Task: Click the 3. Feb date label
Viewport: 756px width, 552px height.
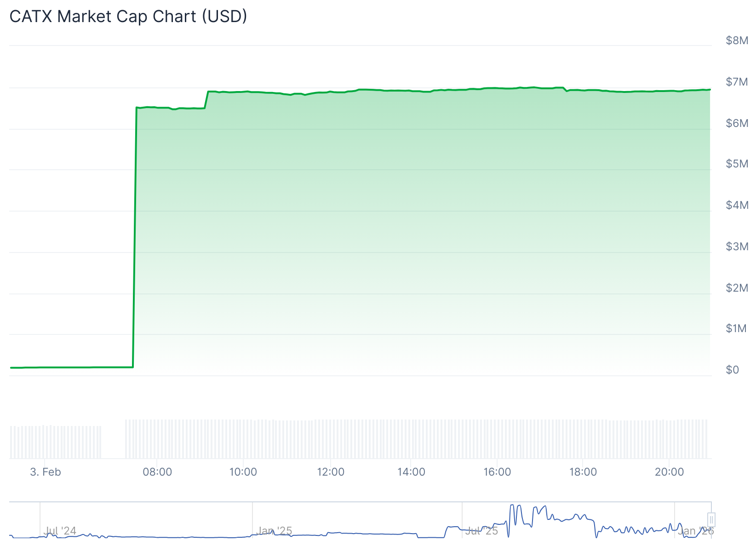Action: click(46, 472)
